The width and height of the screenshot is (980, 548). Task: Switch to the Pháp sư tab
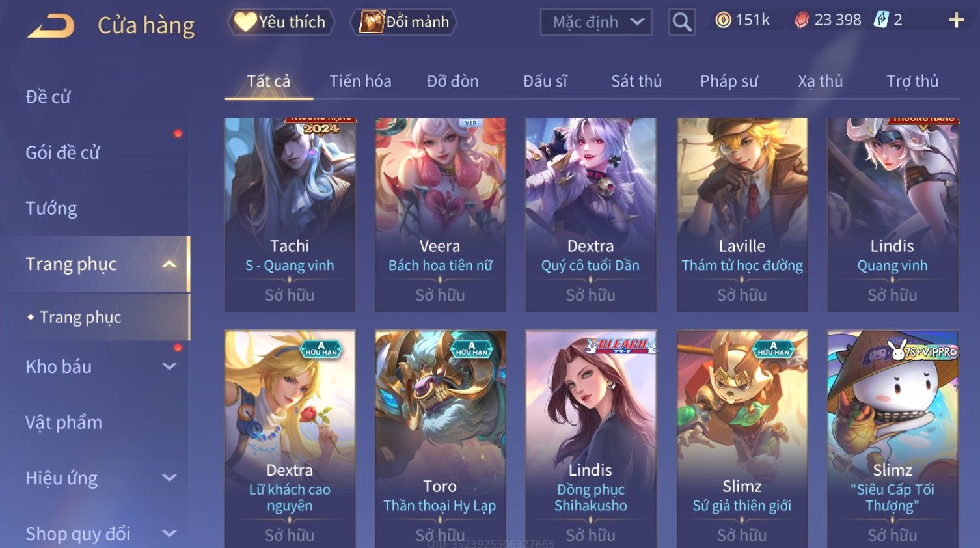click(729, 81)
